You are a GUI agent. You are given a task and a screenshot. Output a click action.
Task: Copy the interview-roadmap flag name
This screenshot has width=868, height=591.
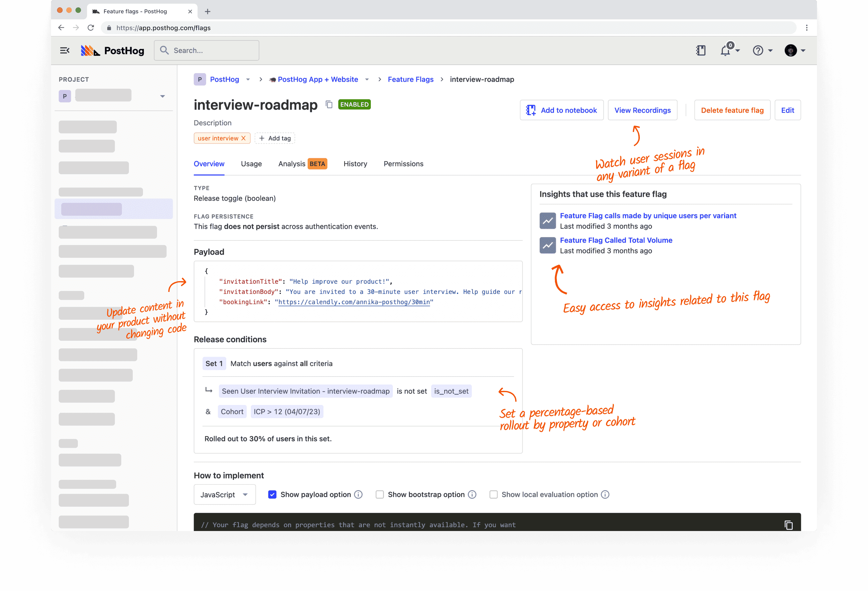(329, 105)
